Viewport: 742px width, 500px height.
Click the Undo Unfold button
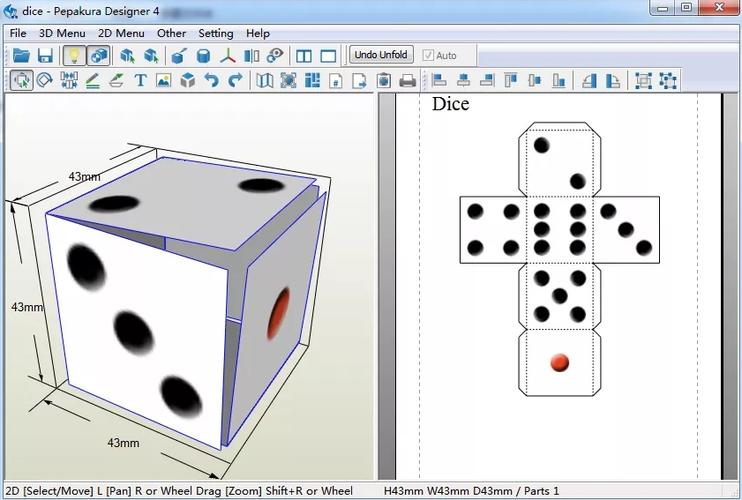381,55
